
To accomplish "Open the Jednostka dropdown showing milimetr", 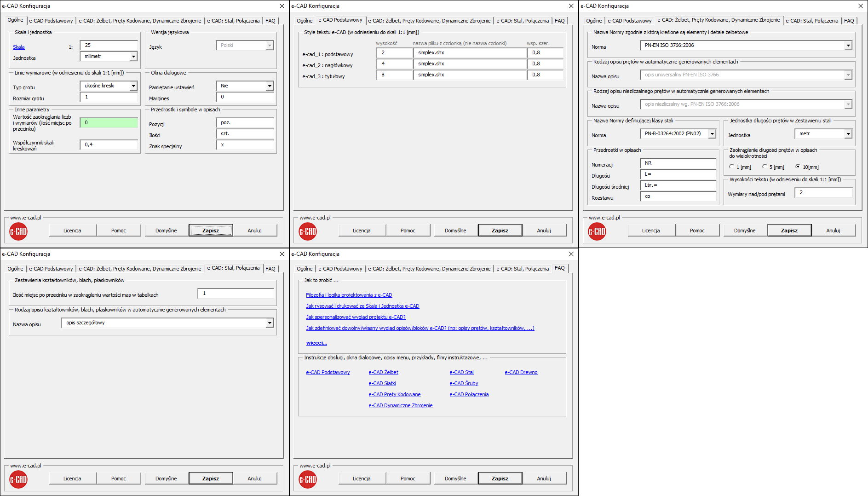I will pos(133,57).
